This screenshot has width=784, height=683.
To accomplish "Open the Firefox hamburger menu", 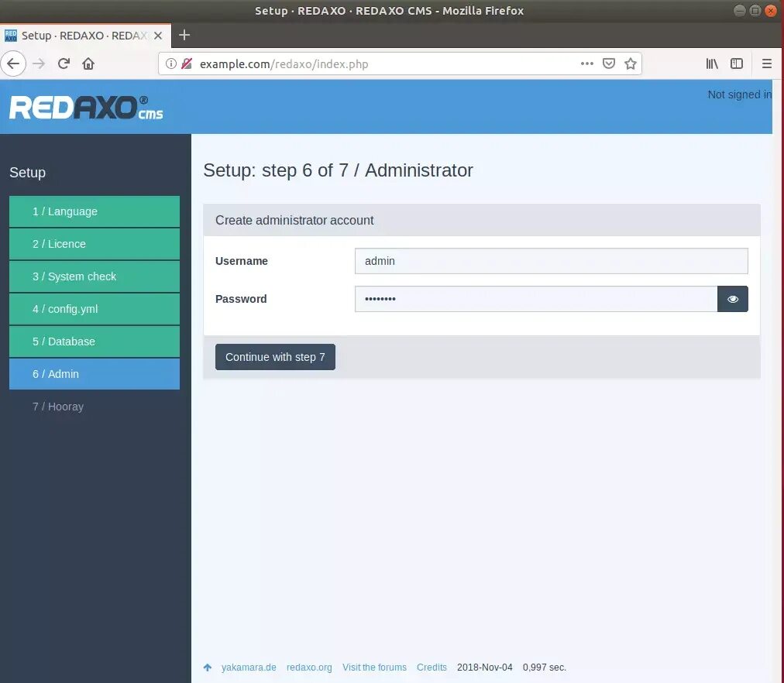I will 766,63.
